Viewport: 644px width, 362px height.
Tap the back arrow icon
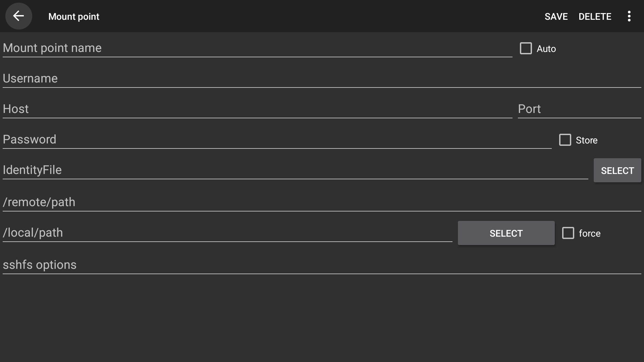pos(18,16)
